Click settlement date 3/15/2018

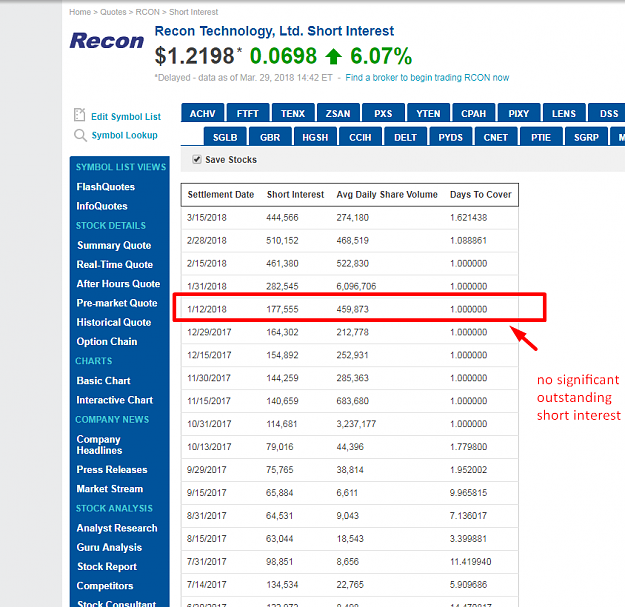point(206,218)
